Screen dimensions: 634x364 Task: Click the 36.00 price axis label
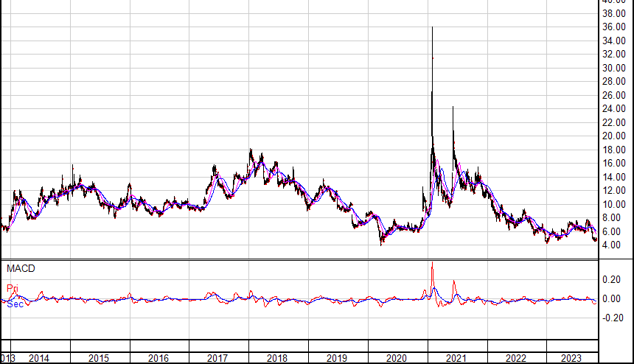(614, 27)
